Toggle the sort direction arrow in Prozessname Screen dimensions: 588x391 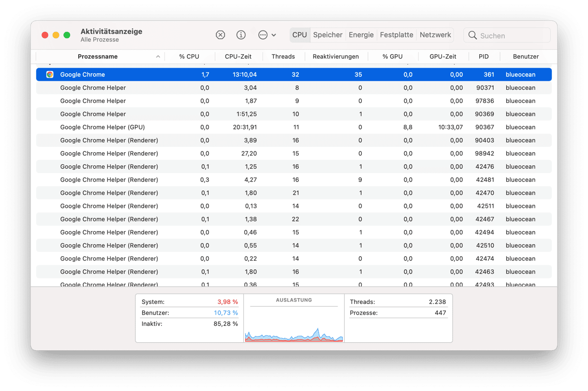158,57
